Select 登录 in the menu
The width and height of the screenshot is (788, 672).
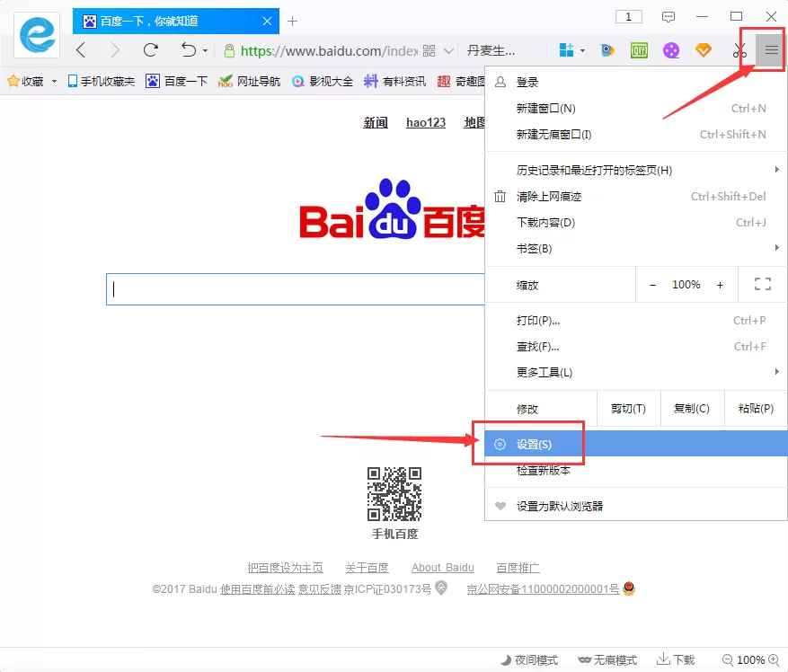(x=635, y=82)
